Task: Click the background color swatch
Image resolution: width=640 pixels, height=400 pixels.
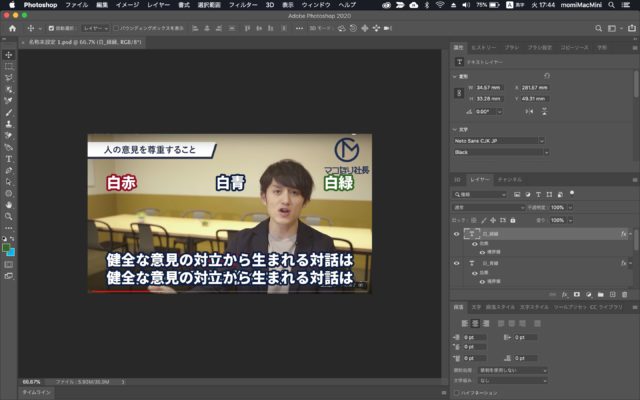Action: [11, 253]
